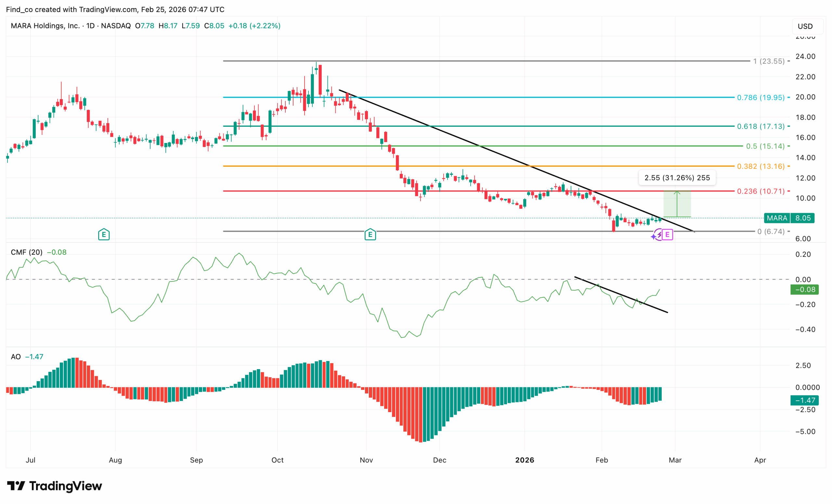Click the Find_co created with TradingView.com caption

click(x=115, y=9)
